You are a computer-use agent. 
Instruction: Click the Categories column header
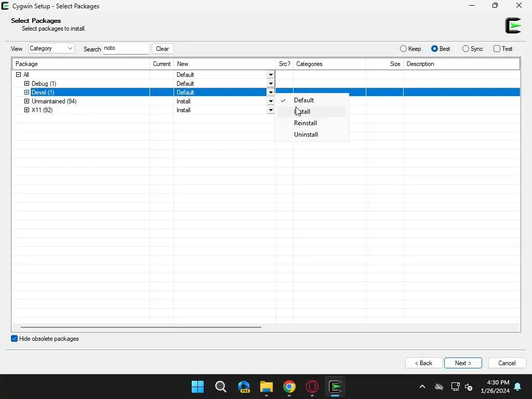point(329,64)
